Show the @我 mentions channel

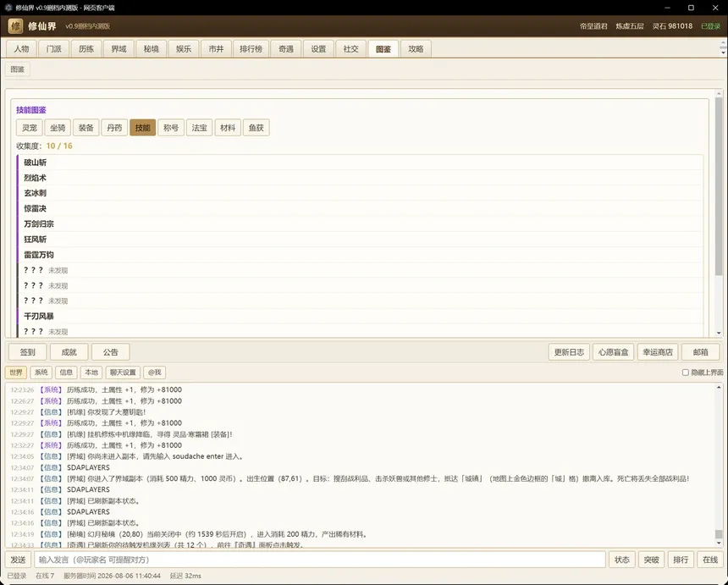155,373
